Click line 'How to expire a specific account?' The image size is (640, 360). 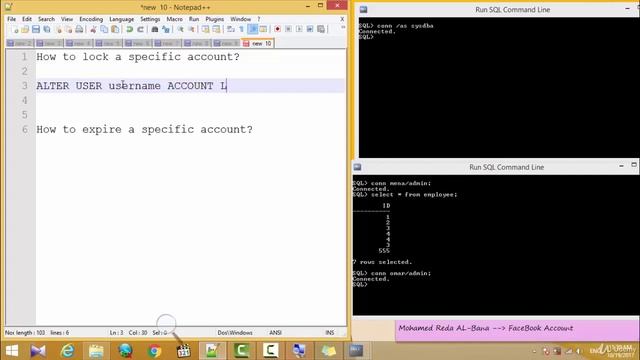pyautogui.click(x=144, y=129)
